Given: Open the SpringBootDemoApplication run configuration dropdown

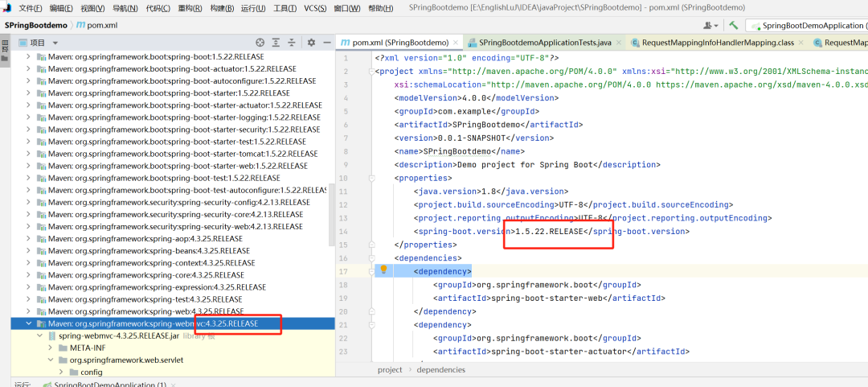Looking at the screenshot, I should [809, 26].
